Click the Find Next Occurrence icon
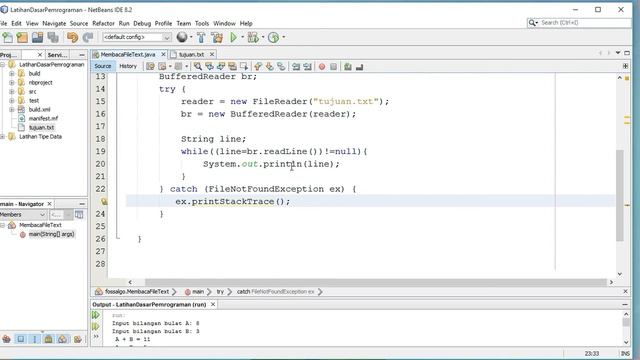 (221, 67)
